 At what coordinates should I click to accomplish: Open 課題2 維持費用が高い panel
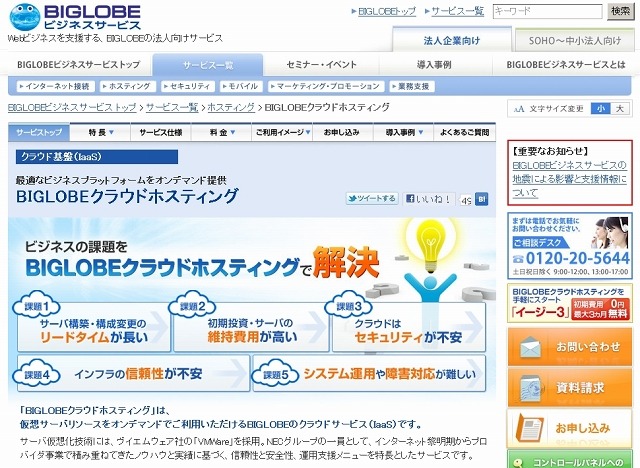[x=251, y=327]
